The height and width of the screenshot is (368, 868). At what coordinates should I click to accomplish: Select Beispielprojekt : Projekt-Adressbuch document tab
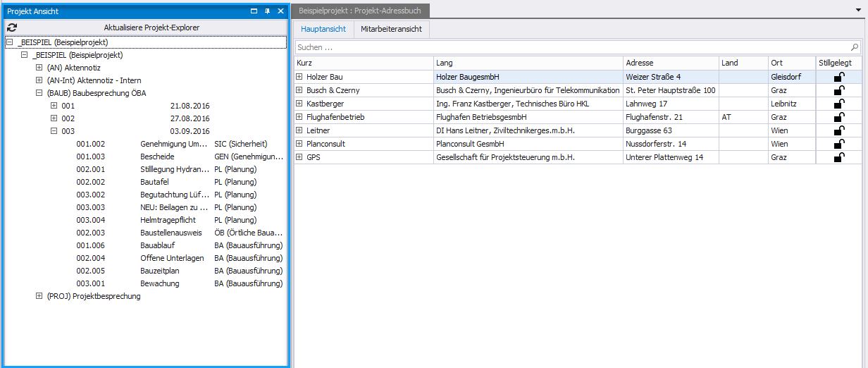[x=359, y=11]
